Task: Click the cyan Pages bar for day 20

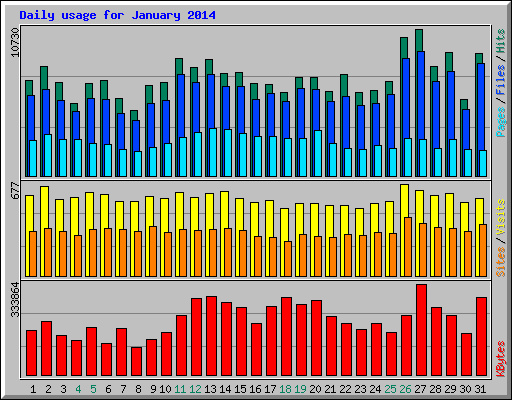Action: coord(318,153)
